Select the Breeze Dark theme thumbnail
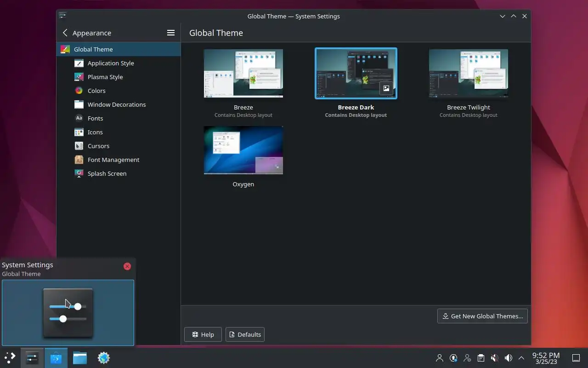This screenshot has width=588, height=368. [x=356, y=74]
